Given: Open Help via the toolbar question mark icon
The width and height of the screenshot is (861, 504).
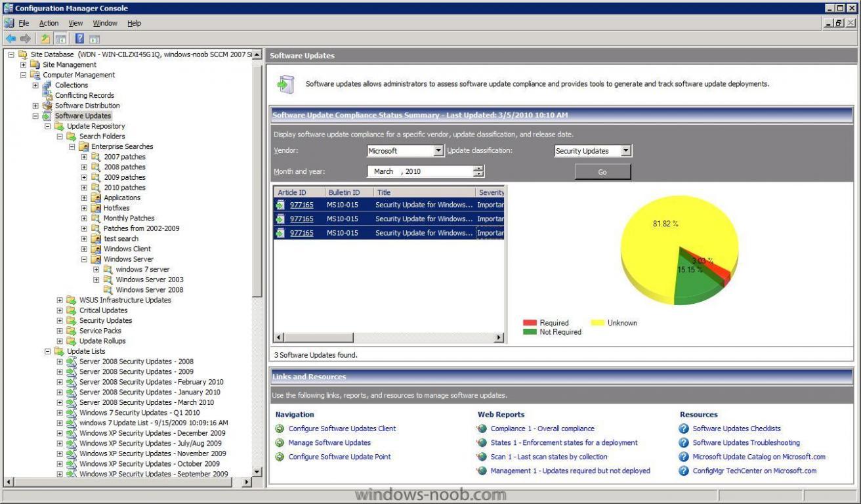Looking at the screenshot, I should pyautogui.click(x=80, y=39).
